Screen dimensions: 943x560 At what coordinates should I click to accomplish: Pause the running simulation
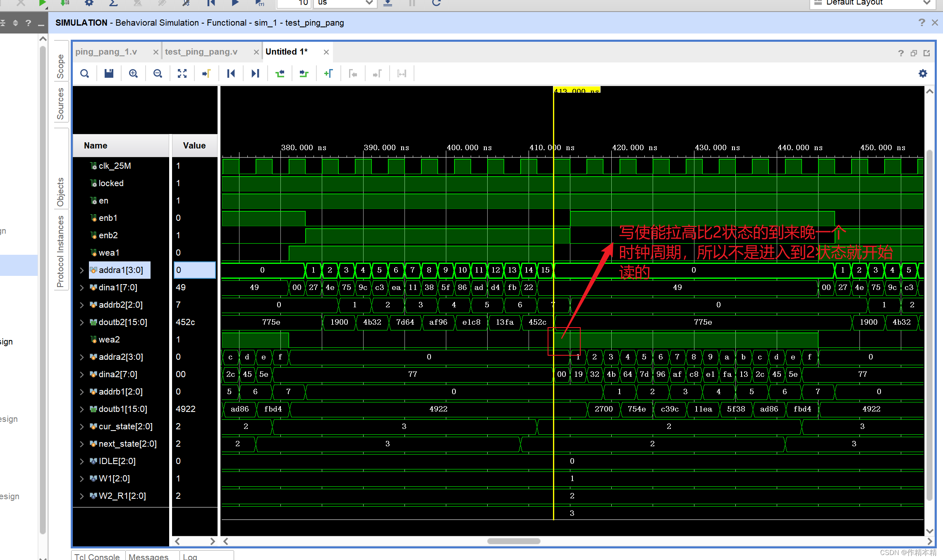point(411,3)
